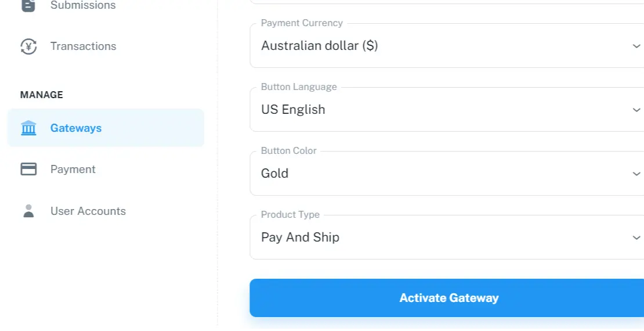
Task: Expand the Product Type chevron arrow
Action: pyautogui.click(x=636, y=238)
